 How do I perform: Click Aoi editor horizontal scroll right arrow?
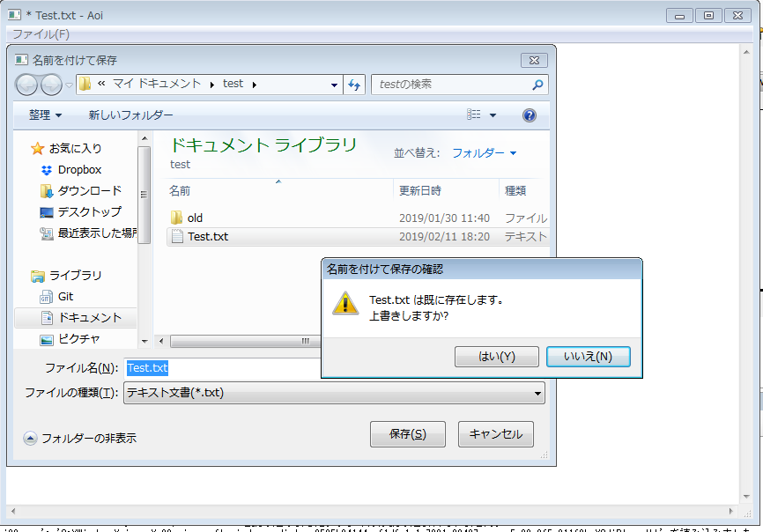(x=731, y=511)
